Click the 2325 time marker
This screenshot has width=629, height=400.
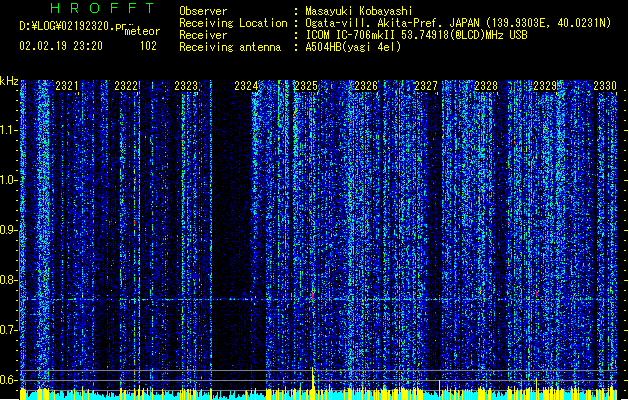point(306,86)
